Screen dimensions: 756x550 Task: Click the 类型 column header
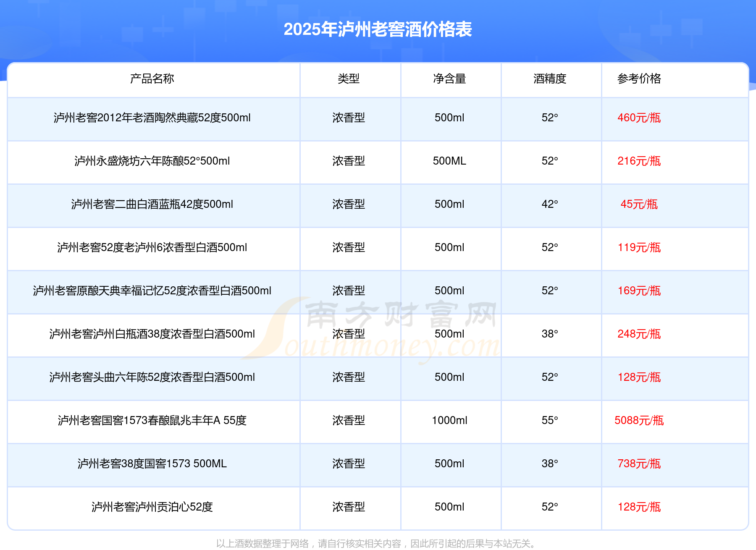click(349, 79)
